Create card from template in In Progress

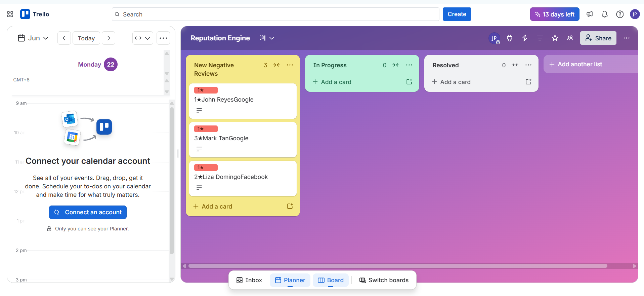click(409, 82)
